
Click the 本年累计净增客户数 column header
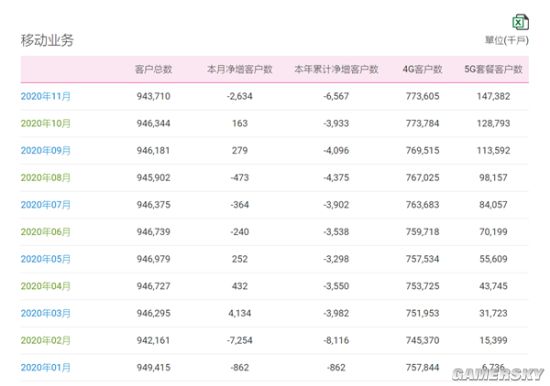(x=336, y=69)
